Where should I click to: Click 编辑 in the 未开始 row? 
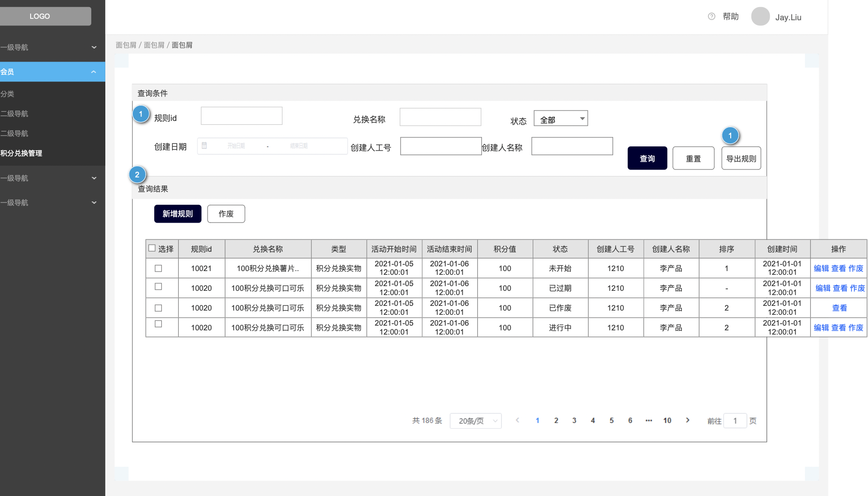(821, 268)
